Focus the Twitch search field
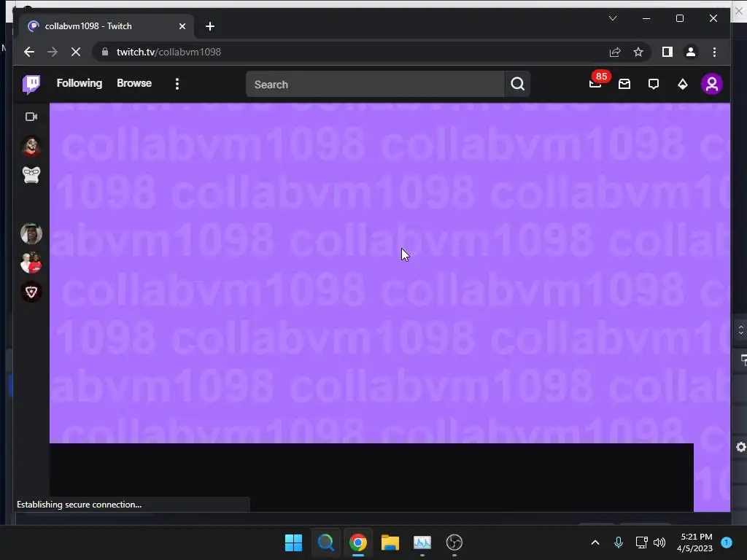The height and width of the screenshot is (560, 747). (375, 85)
